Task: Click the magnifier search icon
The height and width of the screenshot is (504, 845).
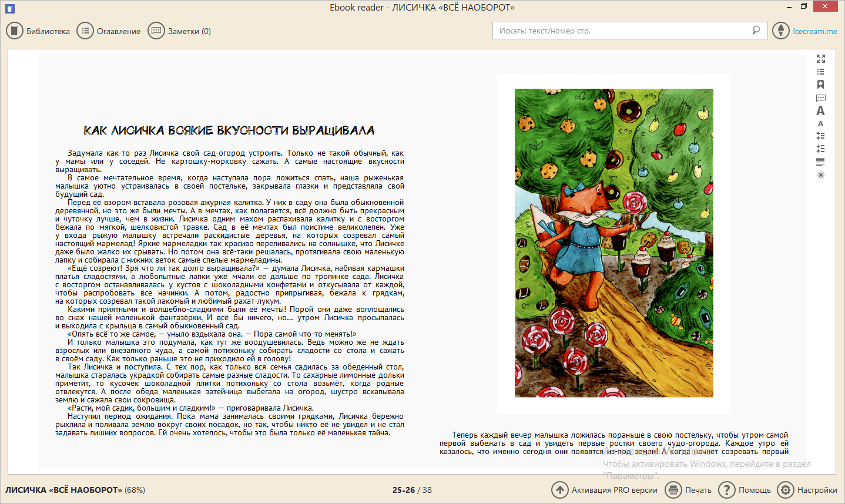Action: tap(756, 30)
